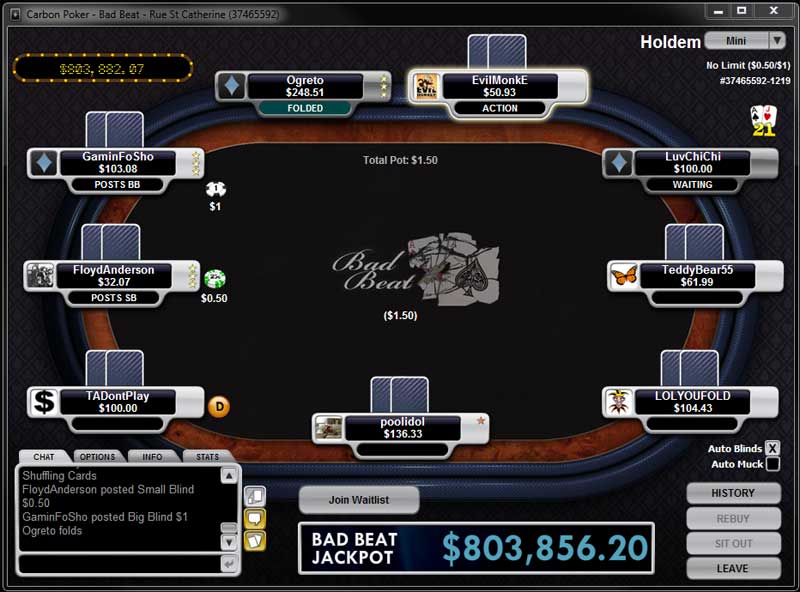Click TeddyBear55's butterfly avatar
This screenshot has height=592, width=800.
pyautogui.click(x=624, y=276)
